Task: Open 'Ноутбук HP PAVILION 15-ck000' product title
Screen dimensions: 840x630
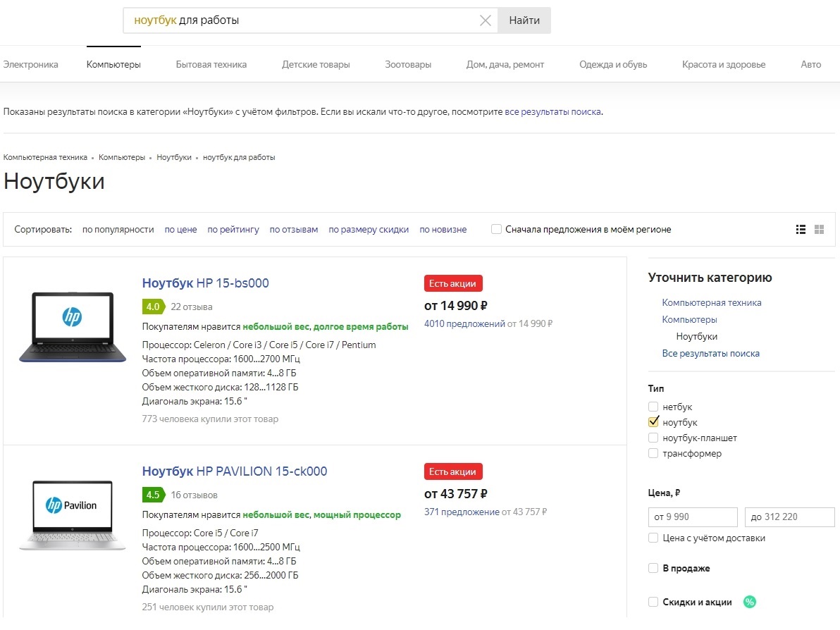Action: (235, 471)
